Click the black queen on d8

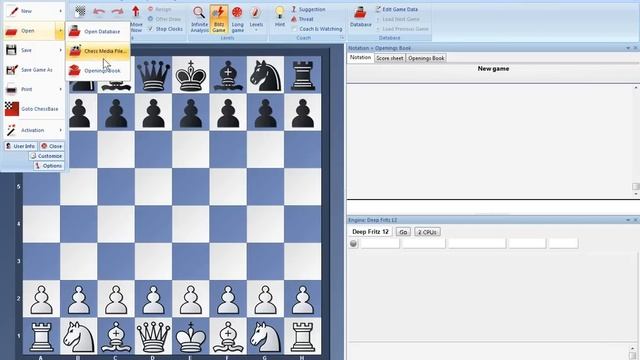tap(153, 75)
